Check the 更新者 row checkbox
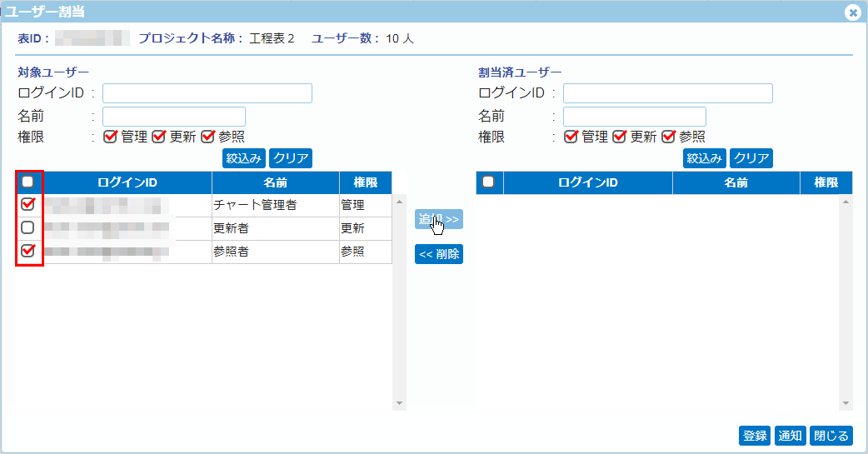868x454 pixels. tap(27, 227)
